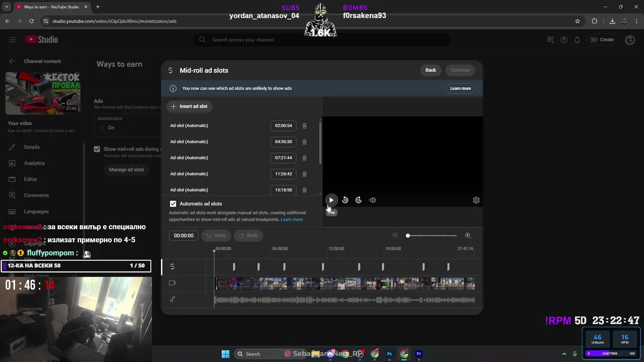The image size is (644, 362).
Task: Mute the preview volume
Action: [x=372, y=200]
